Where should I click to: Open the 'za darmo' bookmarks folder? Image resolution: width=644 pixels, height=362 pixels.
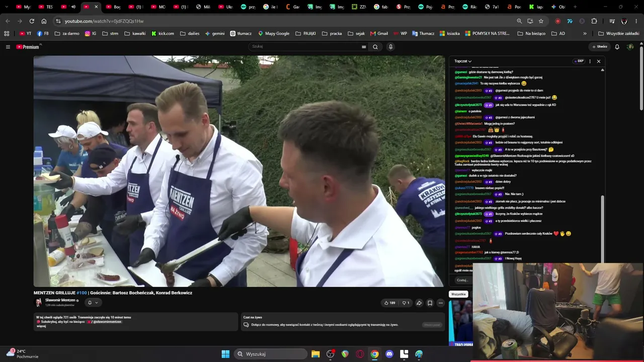(x=66, y=34)
